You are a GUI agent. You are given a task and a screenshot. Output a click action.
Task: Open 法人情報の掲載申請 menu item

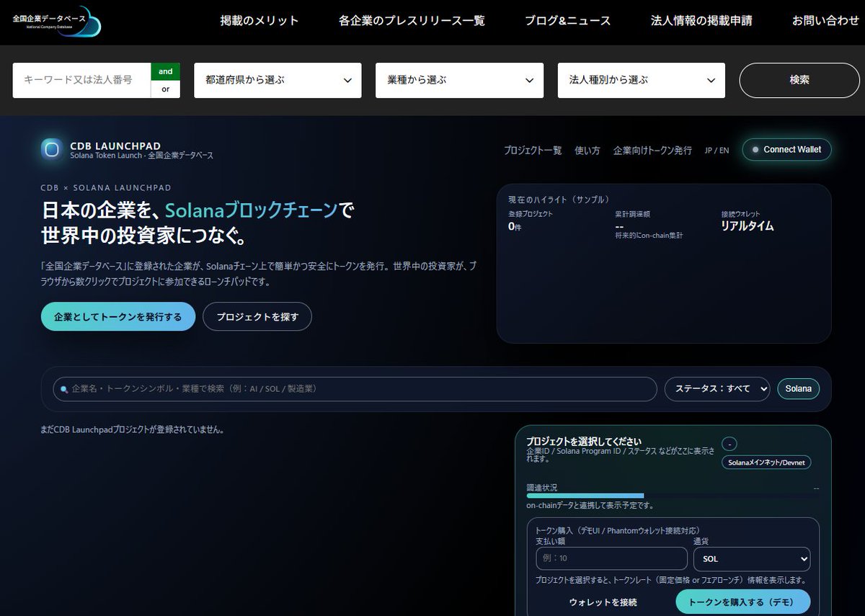[701, 21]
